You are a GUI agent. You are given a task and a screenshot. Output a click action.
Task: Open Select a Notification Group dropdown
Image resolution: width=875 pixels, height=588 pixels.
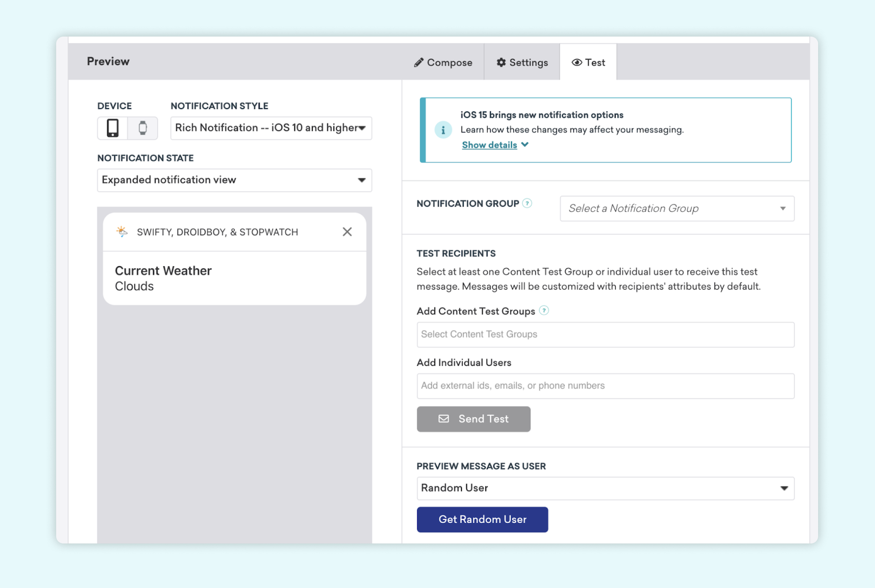(677, 209)
